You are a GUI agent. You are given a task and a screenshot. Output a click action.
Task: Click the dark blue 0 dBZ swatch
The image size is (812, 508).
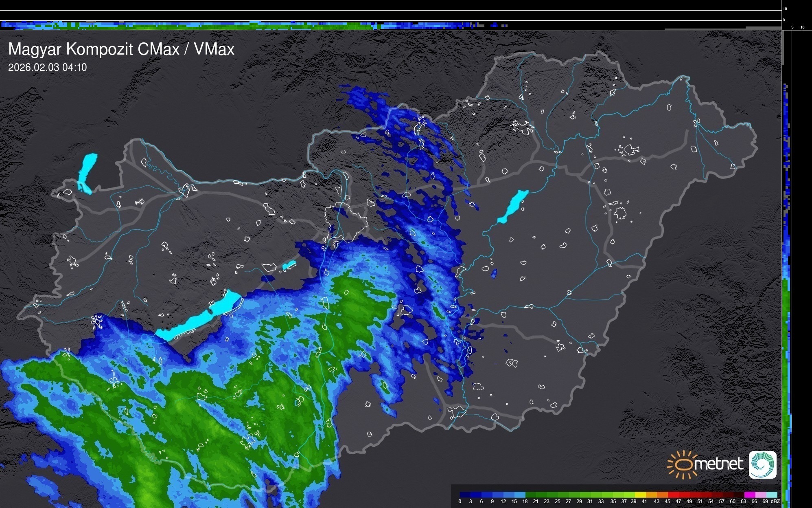(x=465, y=495)
